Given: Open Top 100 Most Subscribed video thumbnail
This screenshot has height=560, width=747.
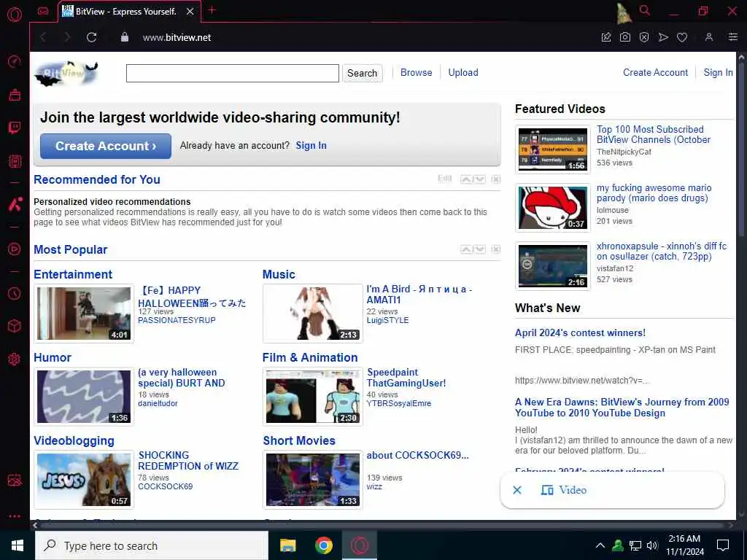Looking at the screenshot, I should pos(553,149).
